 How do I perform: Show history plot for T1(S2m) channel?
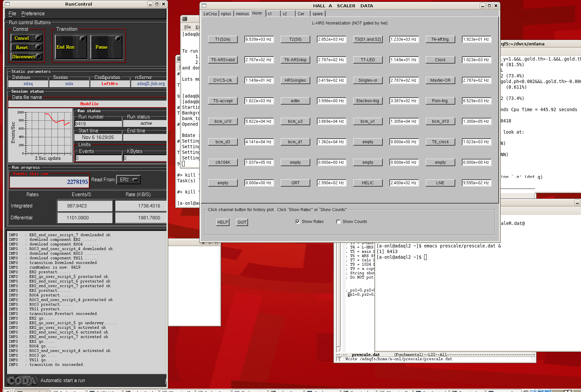click(x=223, y=39)
